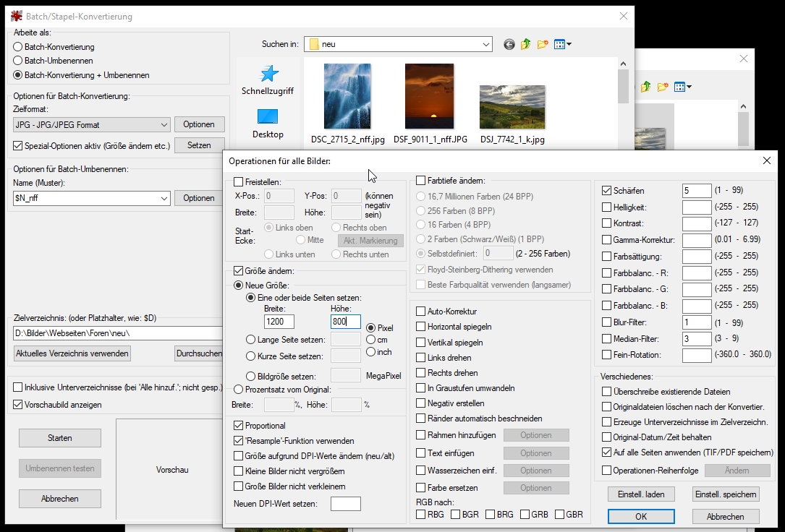Enable Wasserzeichen einf. checkbox

coord(420,471)
